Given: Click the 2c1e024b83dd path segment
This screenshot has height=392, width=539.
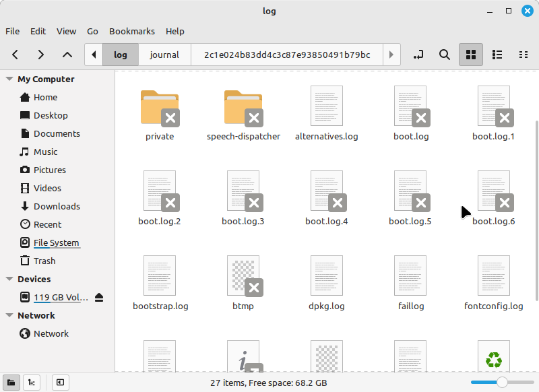Looking at the screenshot, I should coord(287,55).
